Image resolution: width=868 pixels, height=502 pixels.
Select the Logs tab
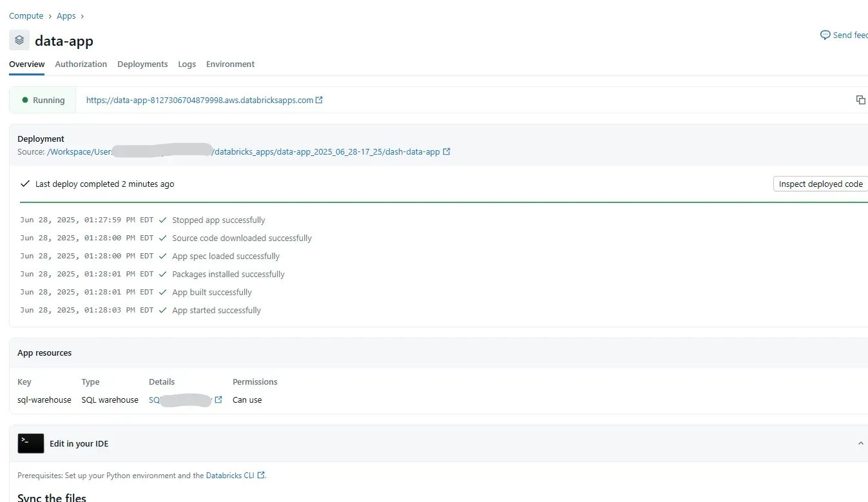coord(187,64)
